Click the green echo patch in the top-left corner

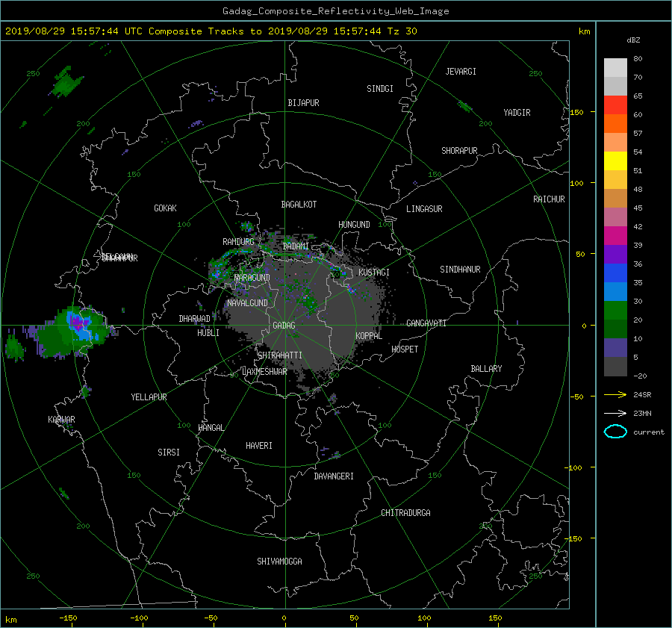pyautogui.click(x=66, y=81)
